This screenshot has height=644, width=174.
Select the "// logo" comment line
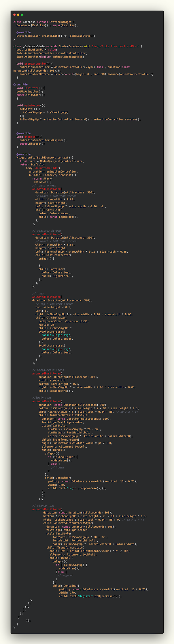click(x=38, y=293)
